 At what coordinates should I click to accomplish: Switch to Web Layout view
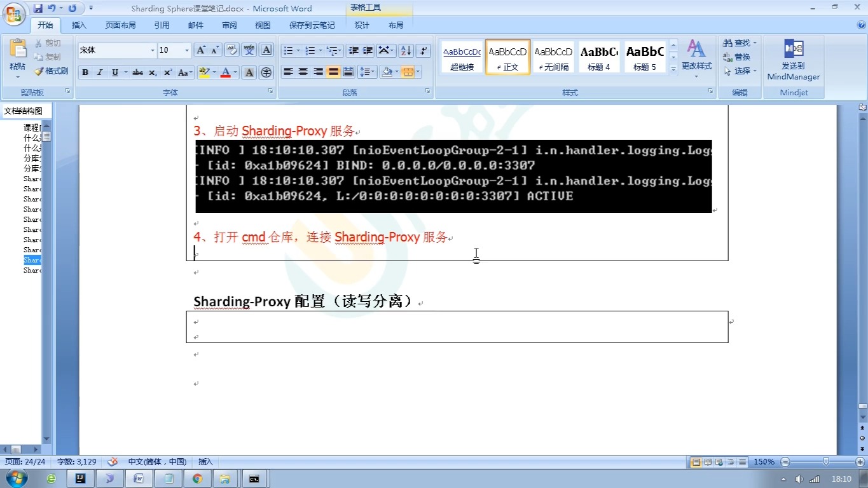click(719, 462)
